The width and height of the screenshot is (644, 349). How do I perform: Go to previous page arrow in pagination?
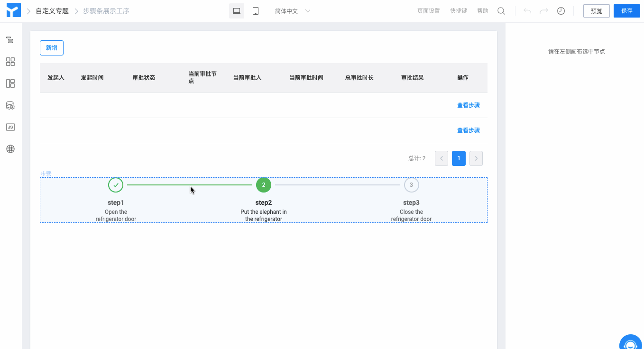click(442, 158)
